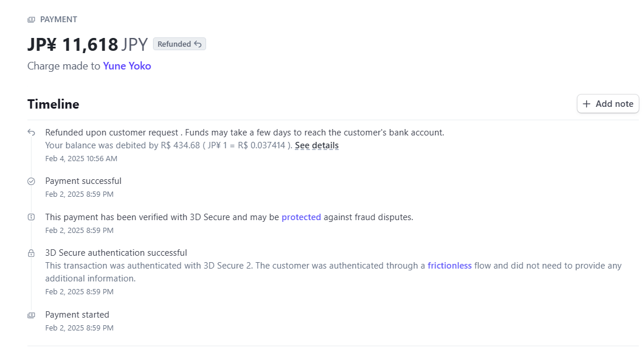Screen dimensions: 644x355
Task: Click the lock icon for 3D Secure authentication
Action: point(31,253)
